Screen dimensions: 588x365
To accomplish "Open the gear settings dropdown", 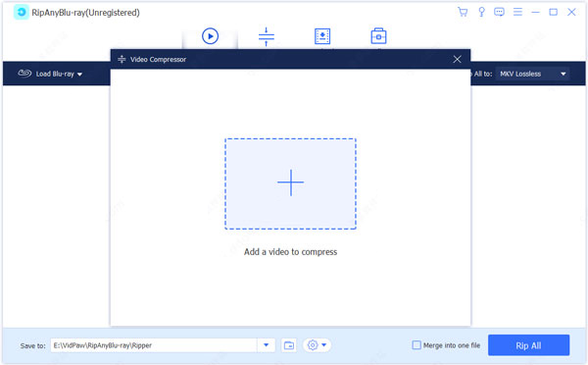I will (317, 345).
